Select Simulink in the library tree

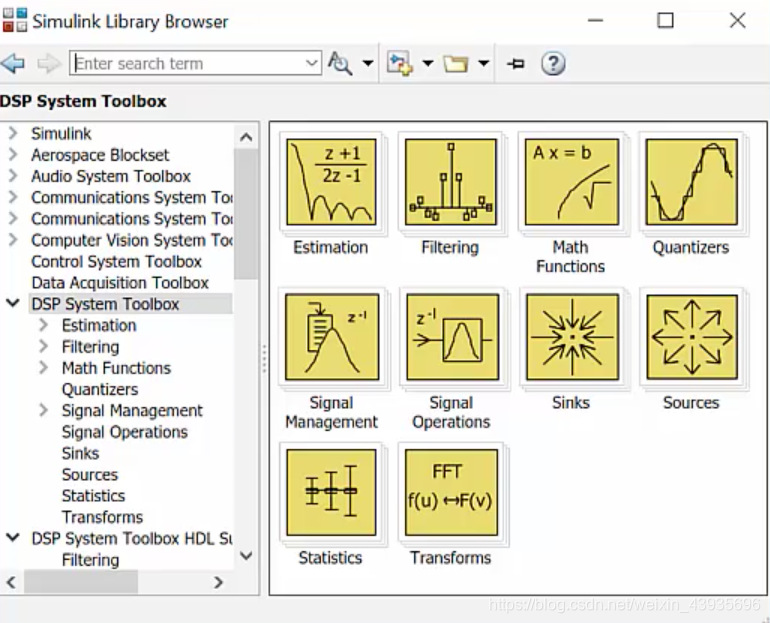click(x=61, y=134)
